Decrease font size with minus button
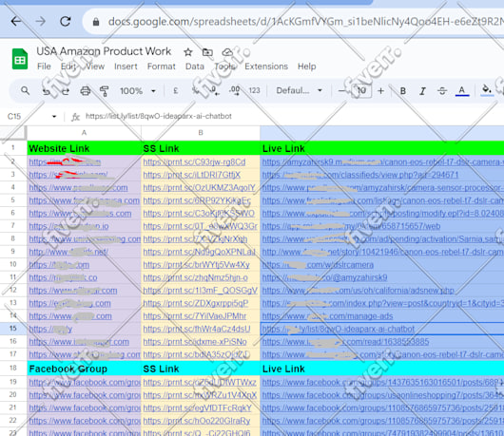The height and width of the screenshot is (436, 504). (341, 91)
